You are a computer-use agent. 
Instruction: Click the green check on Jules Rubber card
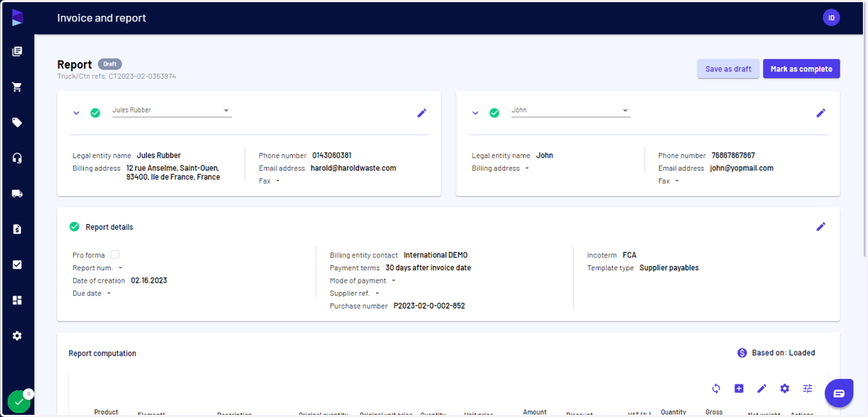pyautogui.click(x=95, y=113)
